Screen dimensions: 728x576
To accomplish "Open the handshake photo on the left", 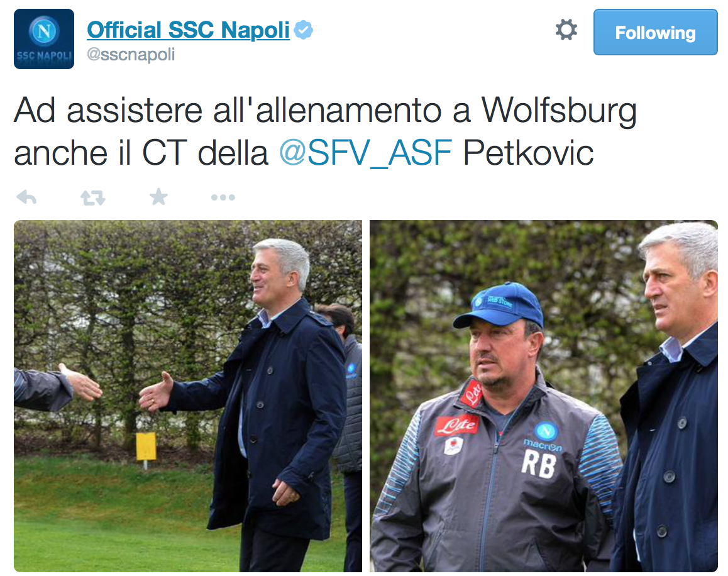I will [188, 396].
